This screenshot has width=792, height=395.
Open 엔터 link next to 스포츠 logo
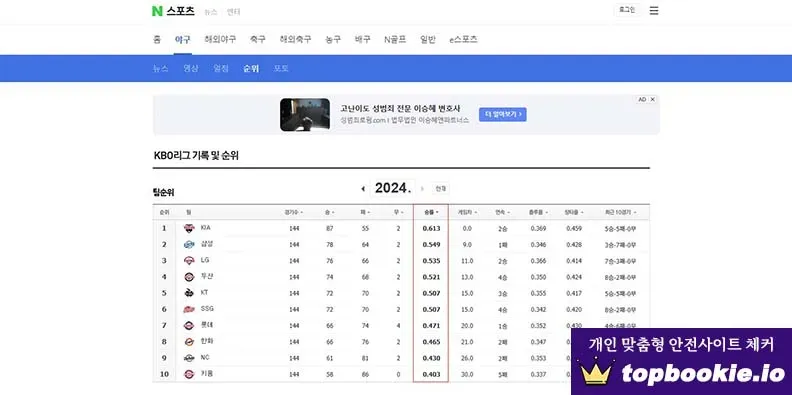[x=233, y=12]
